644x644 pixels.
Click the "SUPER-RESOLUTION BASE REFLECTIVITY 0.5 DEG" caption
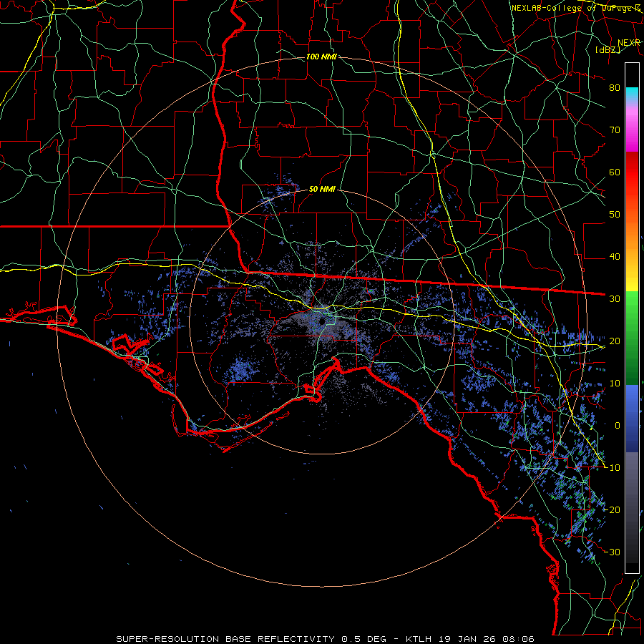point(251,639)
